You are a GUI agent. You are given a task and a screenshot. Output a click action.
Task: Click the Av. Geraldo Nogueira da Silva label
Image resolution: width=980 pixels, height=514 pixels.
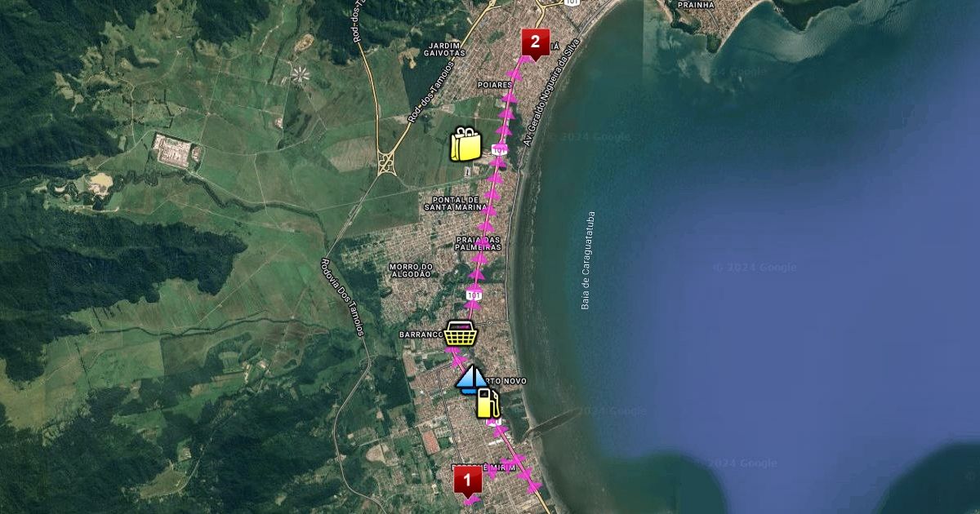pos(552,92)
